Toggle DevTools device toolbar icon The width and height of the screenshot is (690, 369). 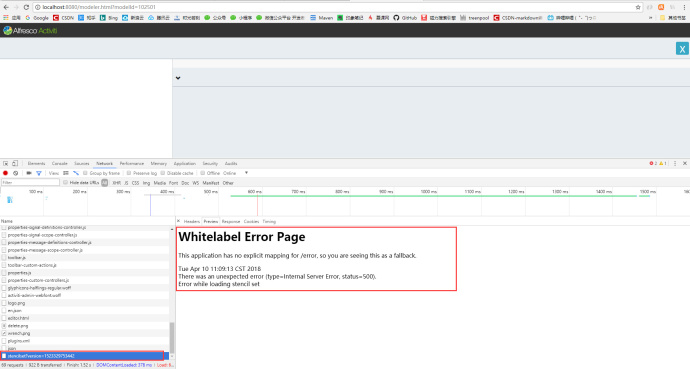[x=15, y=163]
